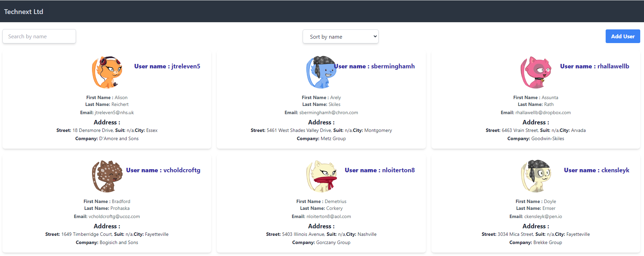Click city Montgomery
Screen dimensions: 644x256
pos(378,130)
